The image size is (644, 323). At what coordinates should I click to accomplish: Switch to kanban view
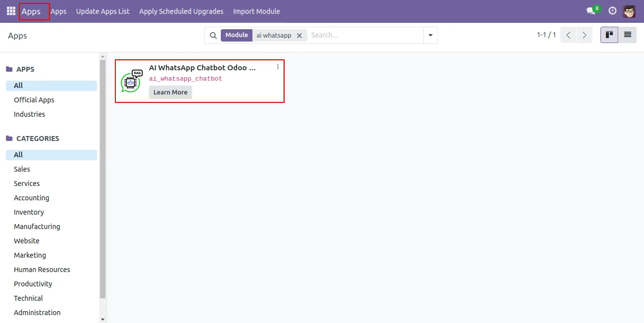[609, 35]
